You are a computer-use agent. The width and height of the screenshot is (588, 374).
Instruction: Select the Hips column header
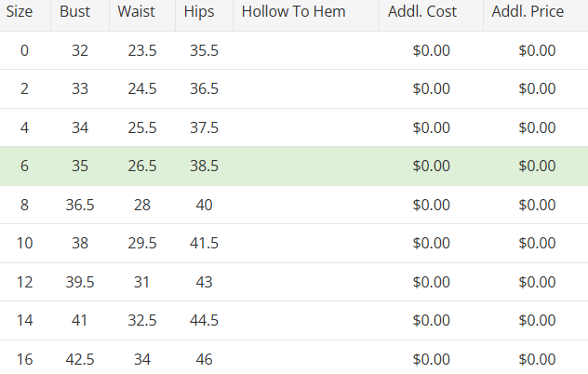(x=200, y=12)
